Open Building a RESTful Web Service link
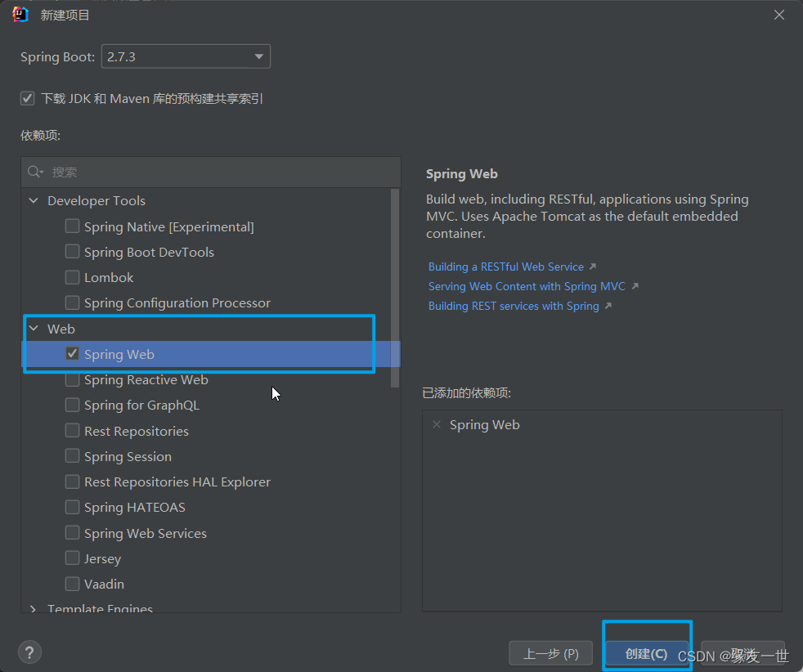Screen dimensions: 803x672 tap(506, 267)
